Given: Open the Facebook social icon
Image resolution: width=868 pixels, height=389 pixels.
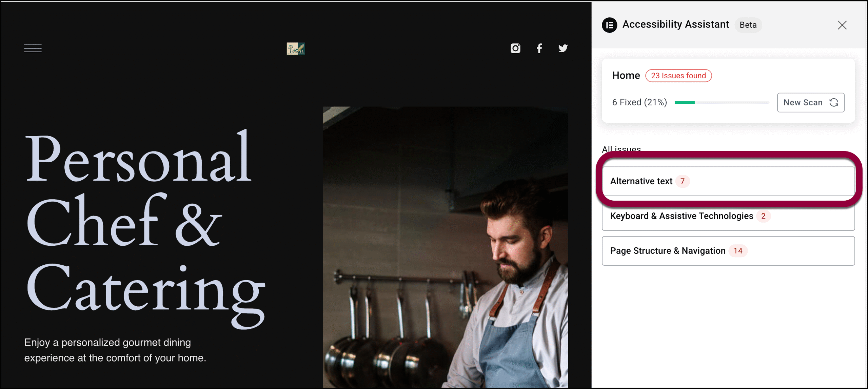Looking at the screenshot, I should (x=539, y=48).
